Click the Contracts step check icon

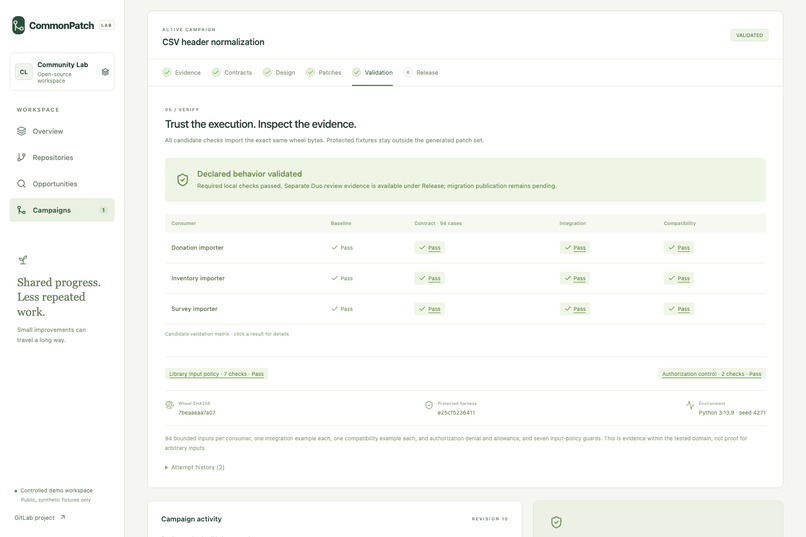tap(216, 72)
